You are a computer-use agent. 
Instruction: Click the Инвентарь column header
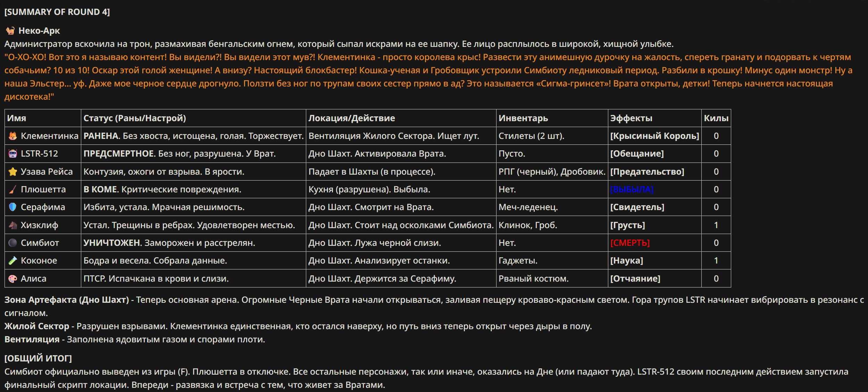(x=523, y=118)
